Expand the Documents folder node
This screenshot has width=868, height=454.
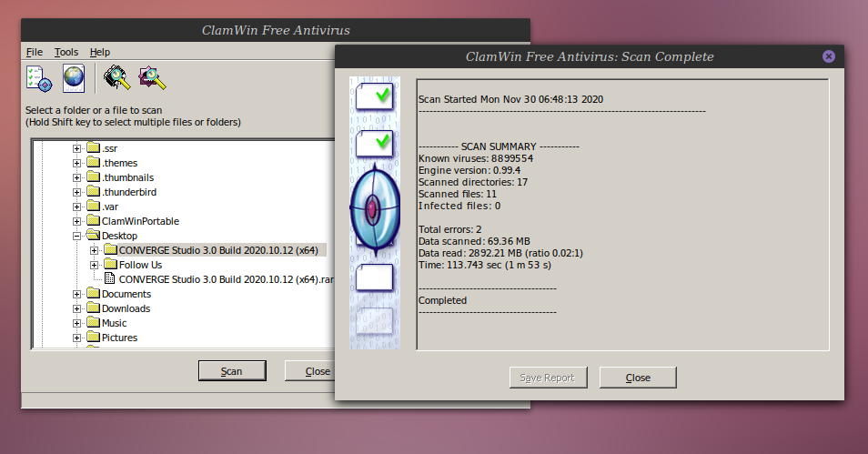click(77, 294)
